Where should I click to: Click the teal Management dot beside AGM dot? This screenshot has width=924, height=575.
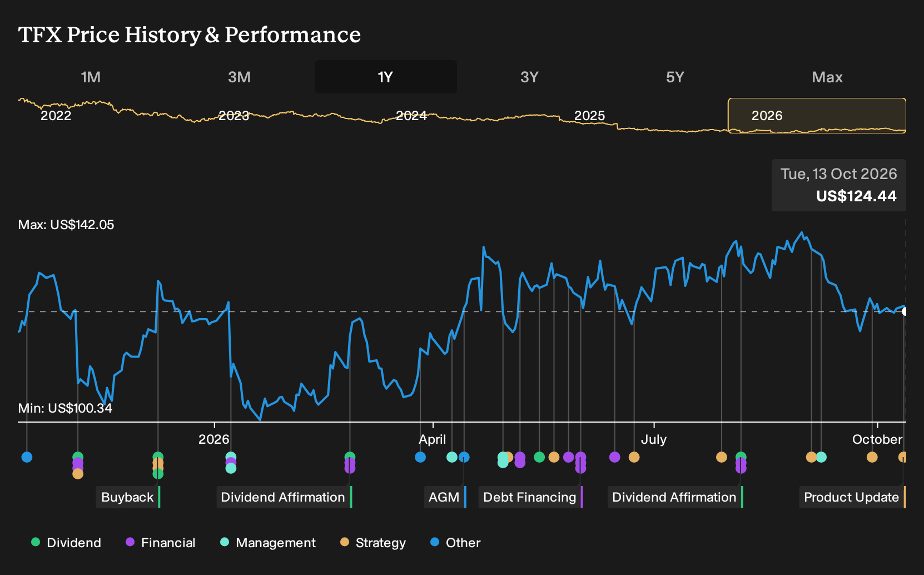(452, 457)
